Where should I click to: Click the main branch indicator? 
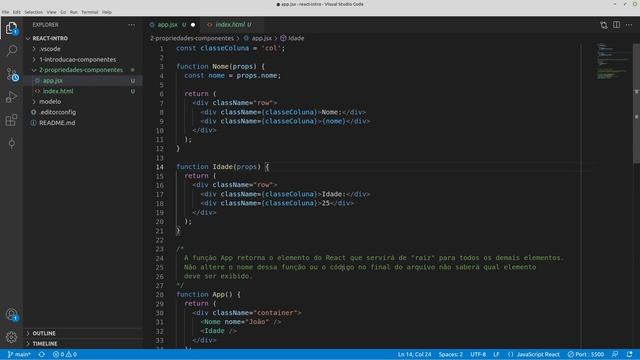pyautogui.click(x=19, y=354)
